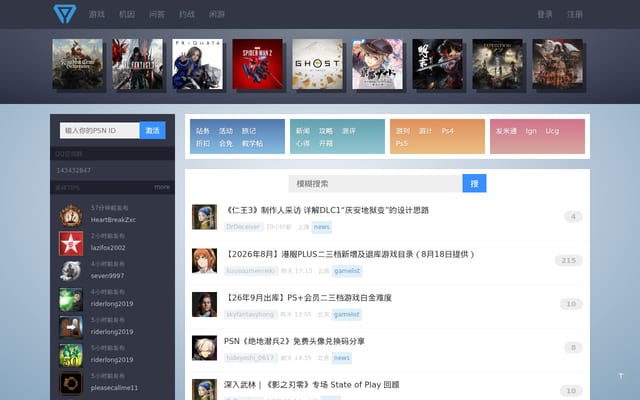Click gamelist tag under 【26年9月出库】 post

pyautogui.click(x=347, y=314)
